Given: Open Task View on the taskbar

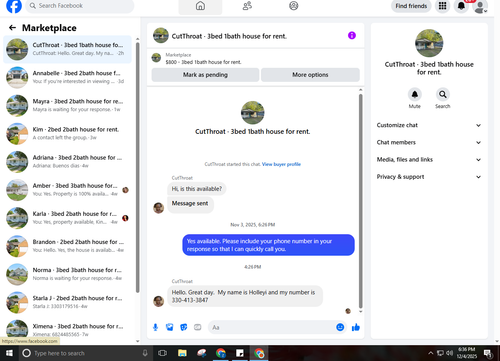Looking at the screenshot, I should tap(162, 353).
